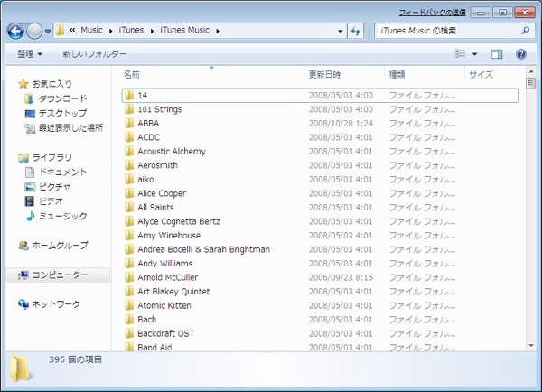Open ドキュメント library

click(63, 172)
